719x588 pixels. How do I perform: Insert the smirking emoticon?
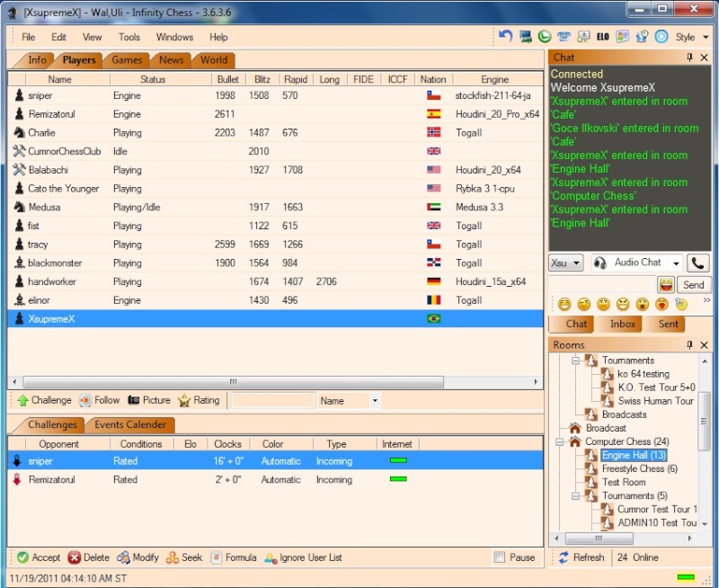click(583, 304)
